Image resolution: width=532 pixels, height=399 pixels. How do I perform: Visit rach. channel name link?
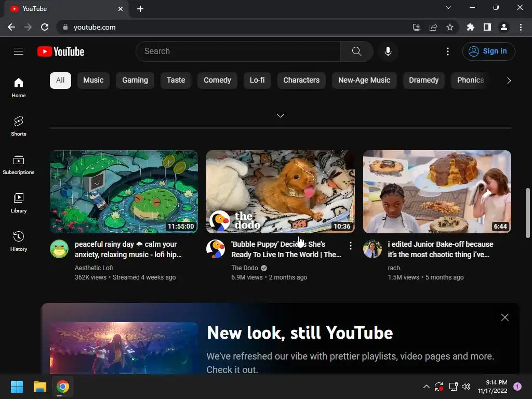click(x=394, y=268)
